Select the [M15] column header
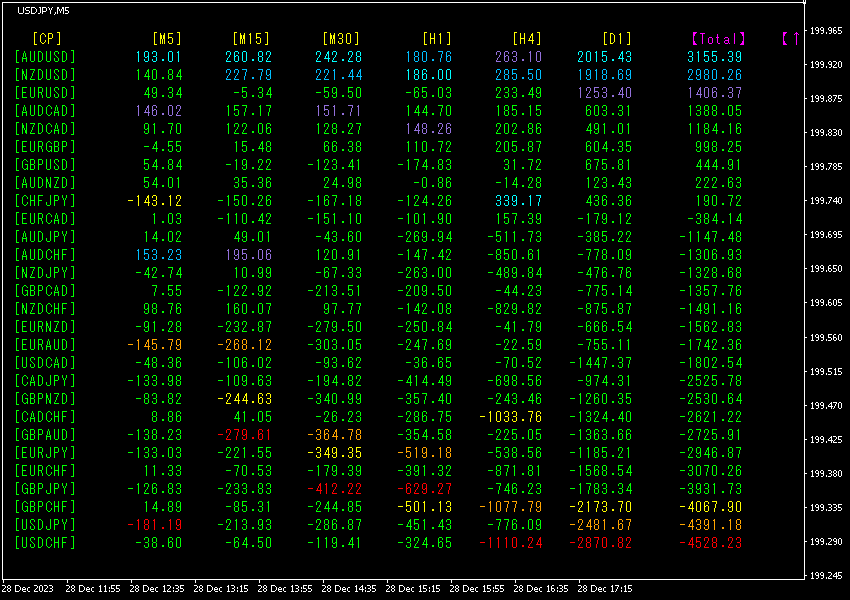Screen dimensions: 850x600 click(251, 39)
